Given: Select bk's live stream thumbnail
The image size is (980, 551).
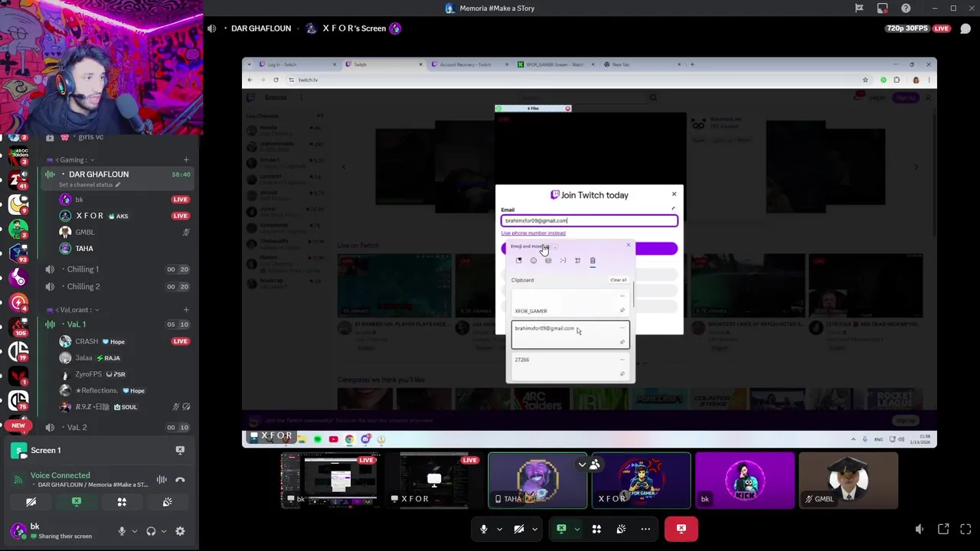Looking at the screenshot, I should click(x=330, y=481).
